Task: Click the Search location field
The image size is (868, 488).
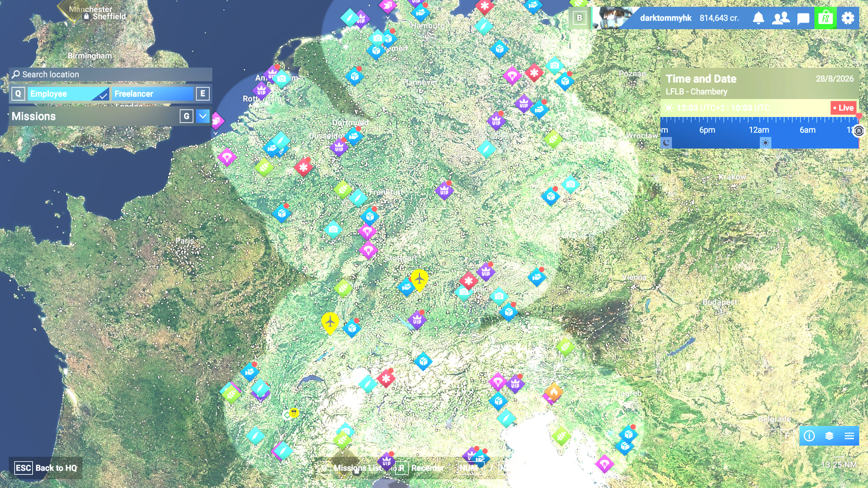Action: click(110, 74)
